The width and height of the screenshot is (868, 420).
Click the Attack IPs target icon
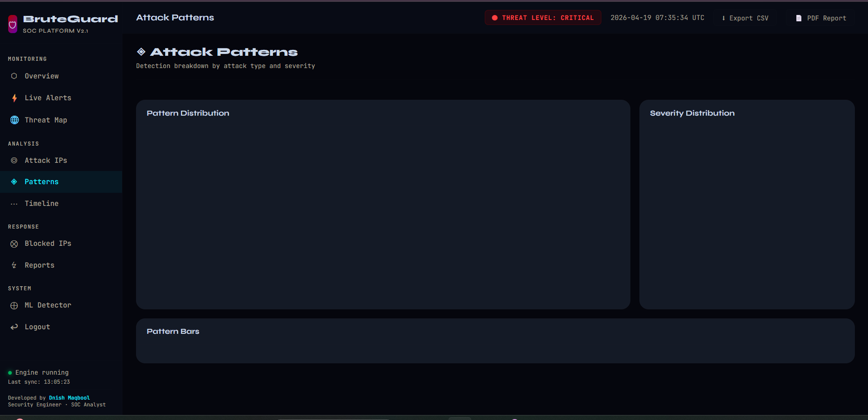(14, 161)
